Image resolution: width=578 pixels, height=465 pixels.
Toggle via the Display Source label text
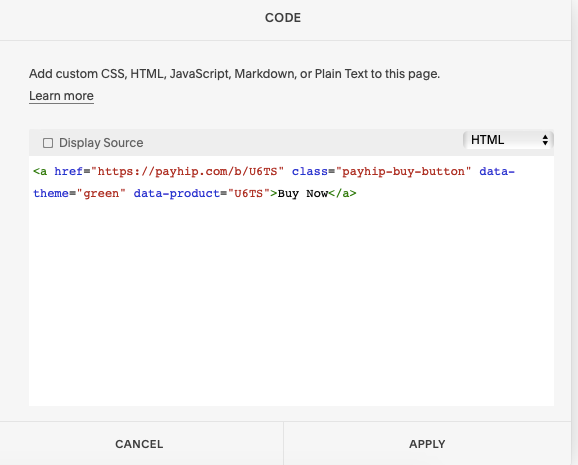tap(101, 143)
